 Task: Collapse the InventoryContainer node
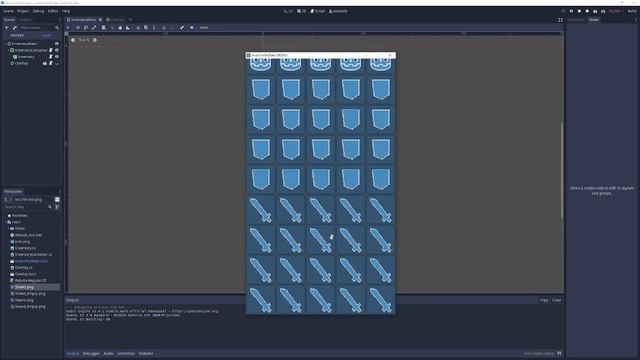[x=9, y=50]
